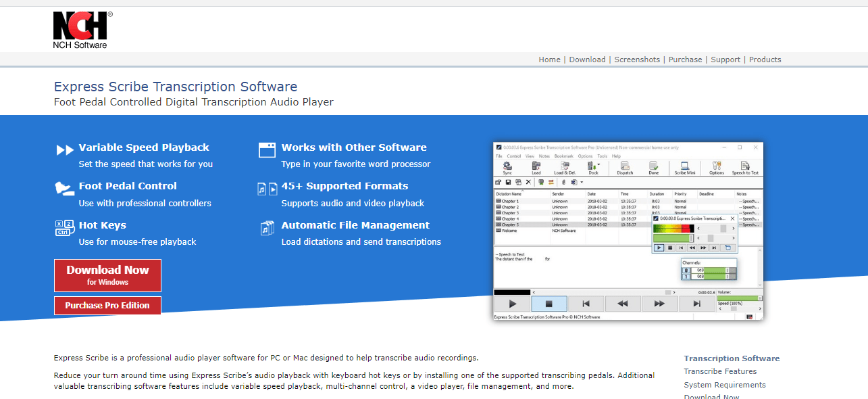Enlarge the Express Scribe application screenshot
Viewport: 868px width, 399px height.
point(628,231)
